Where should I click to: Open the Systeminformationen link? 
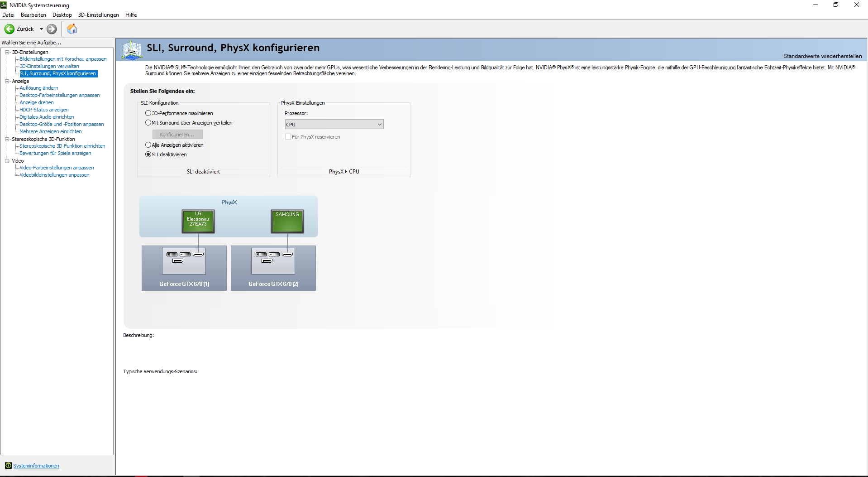point(36,466)
